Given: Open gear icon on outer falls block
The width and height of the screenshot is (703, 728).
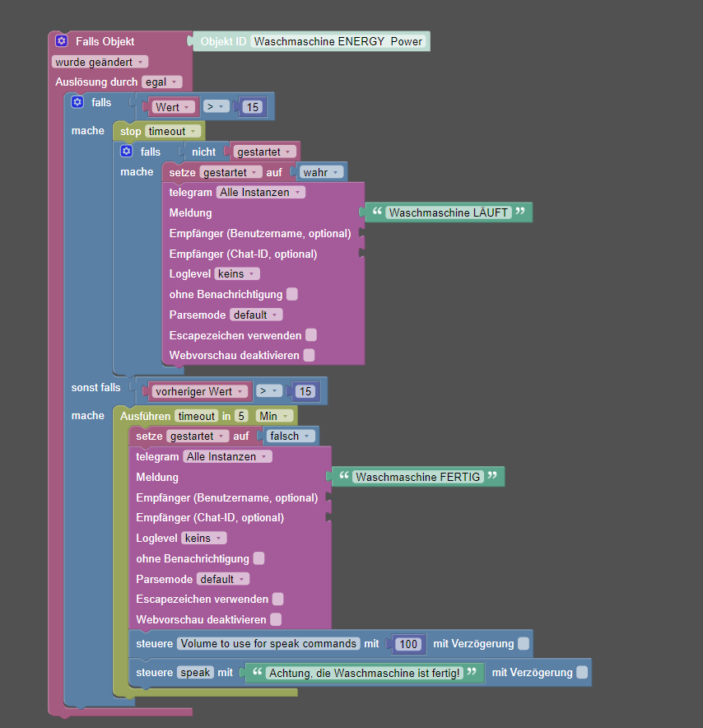Looking at the screenshot, I should (x=77, y=102).
